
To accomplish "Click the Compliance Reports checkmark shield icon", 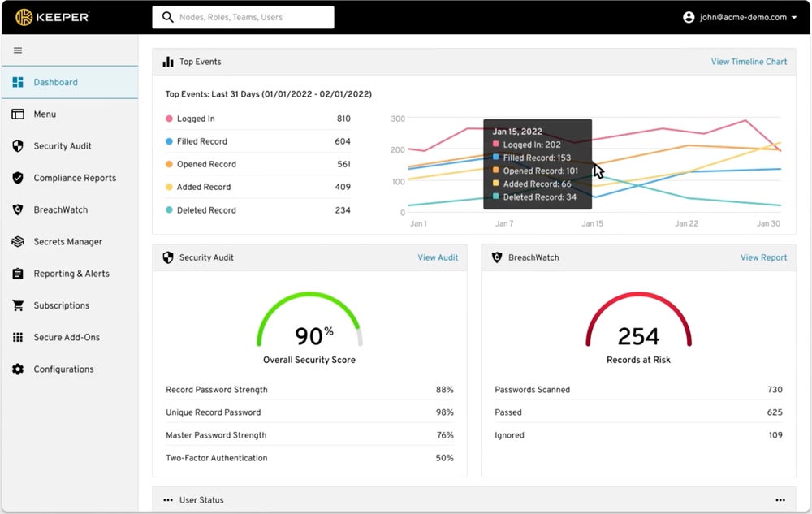I will 18,178.
